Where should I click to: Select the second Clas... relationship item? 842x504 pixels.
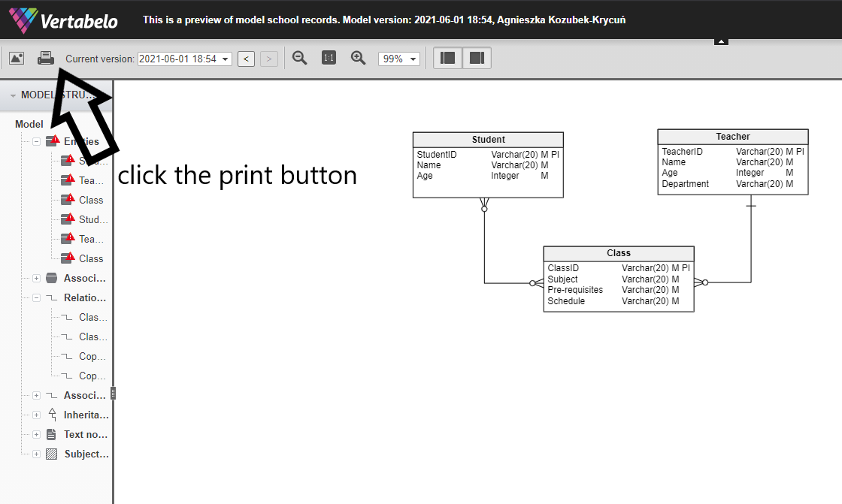coord(93,337)
